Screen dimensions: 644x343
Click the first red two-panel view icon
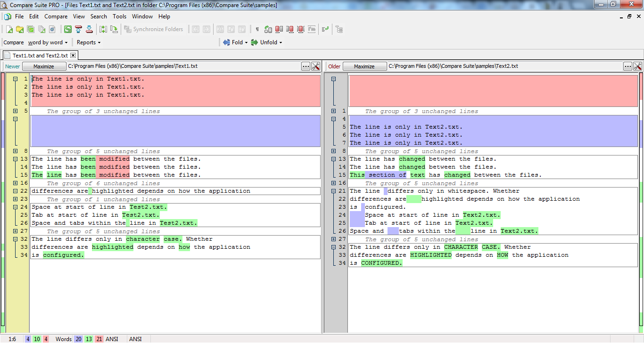pos(279,29)
